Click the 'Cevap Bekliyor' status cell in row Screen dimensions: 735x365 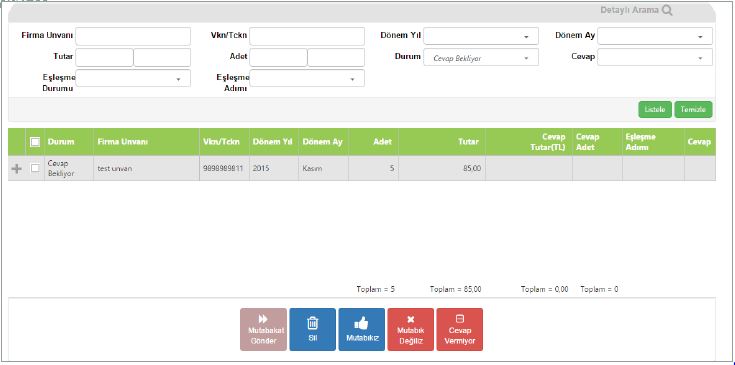pyautogui.click(x=69, y=168)
